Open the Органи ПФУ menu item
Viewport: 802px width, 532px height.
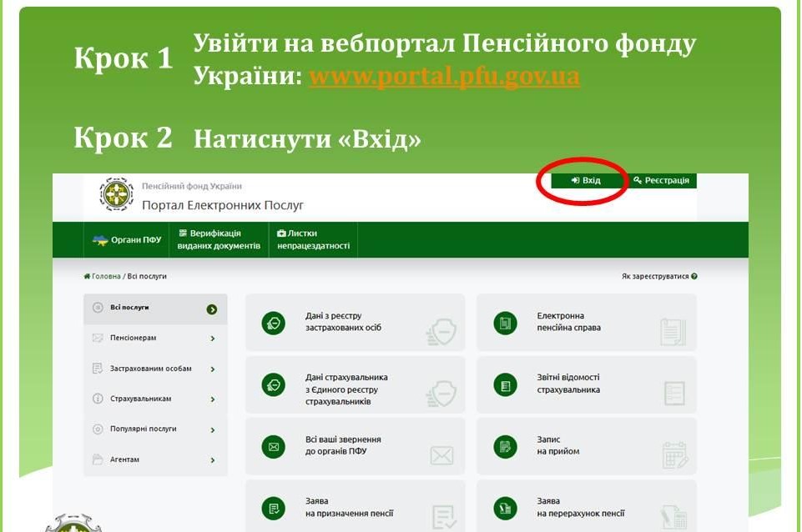(127, 240)
